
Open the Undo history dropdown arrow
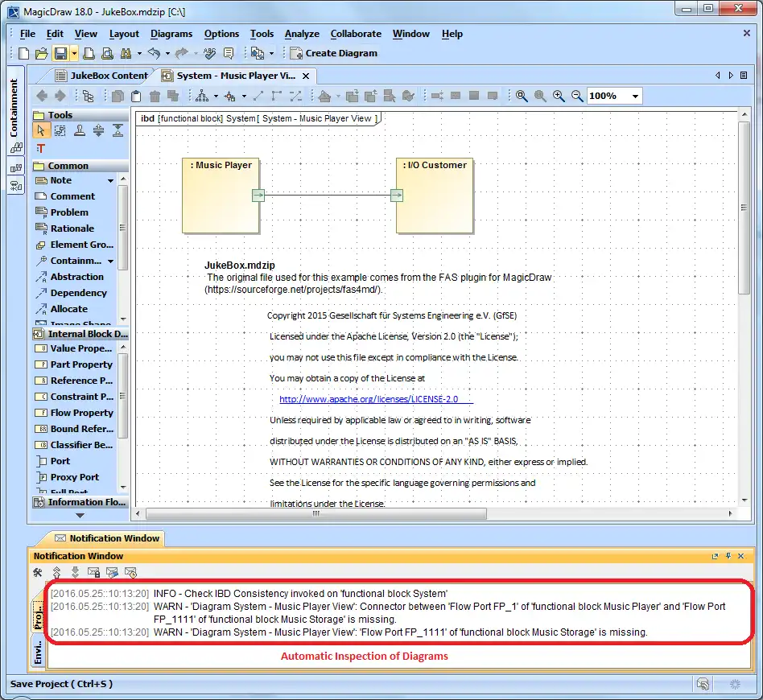(167, 53)
